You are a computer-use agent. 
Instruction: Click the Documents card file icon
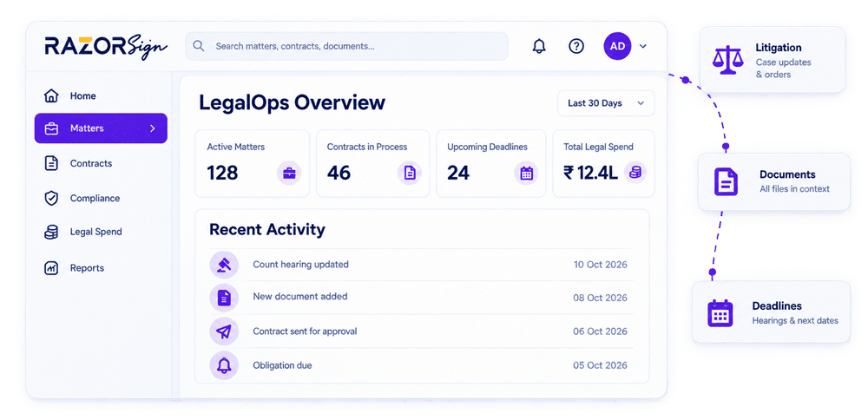pyautogui.click(x=726, y=181)
